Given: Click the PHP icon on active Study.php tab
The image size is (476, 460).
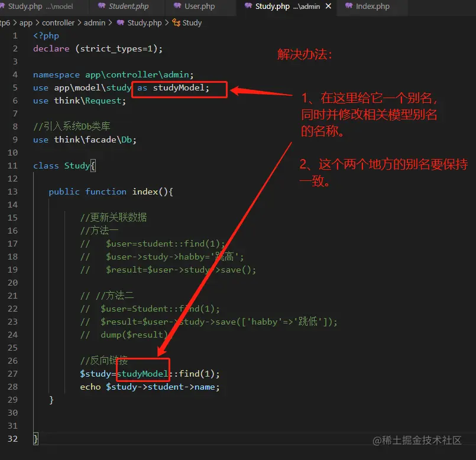Looking at the screenshot, I should click(x=248, y=6).
